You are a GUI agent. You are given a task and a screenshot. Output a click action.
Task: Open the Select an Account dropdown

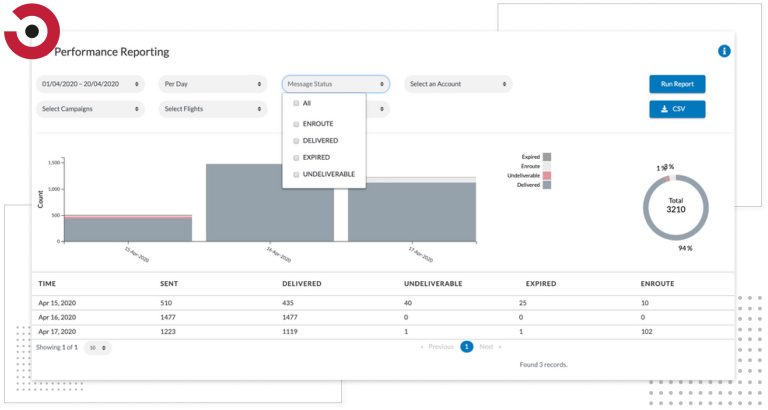click(x=458, y=84)
